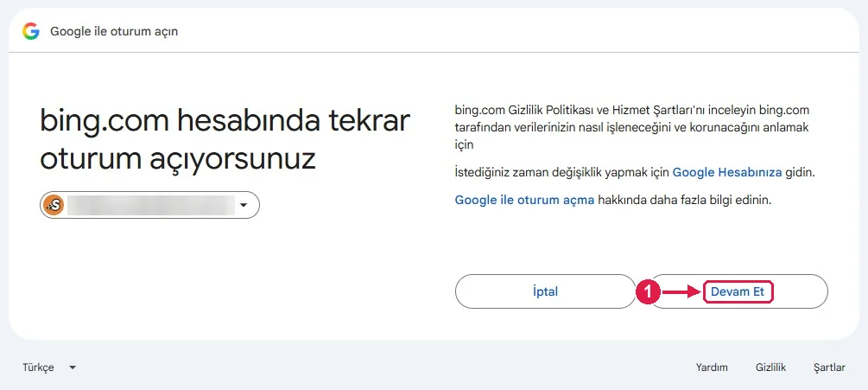Click the Google logo icon
Viewport: 868px width, 390px height.
pyautogui.click(x=31, y=31)
